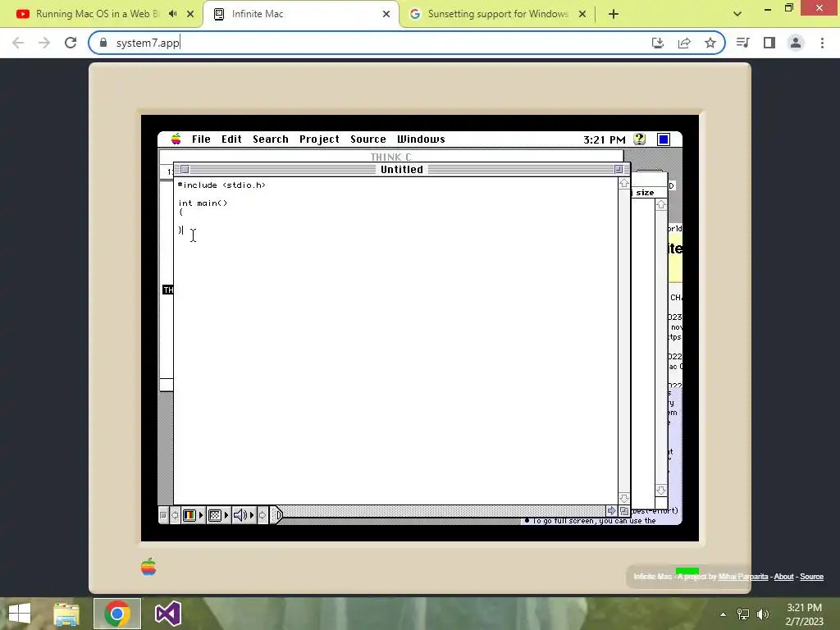This screenshot has height=630, width=840.
Task: Expand the sound volume module arrow
Action: [x=252, y=515]
